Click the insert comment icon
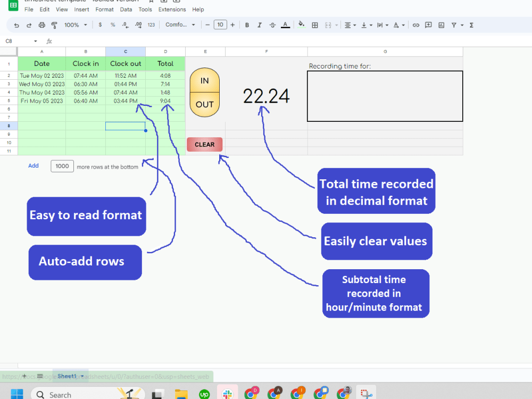 click(428, 25)
